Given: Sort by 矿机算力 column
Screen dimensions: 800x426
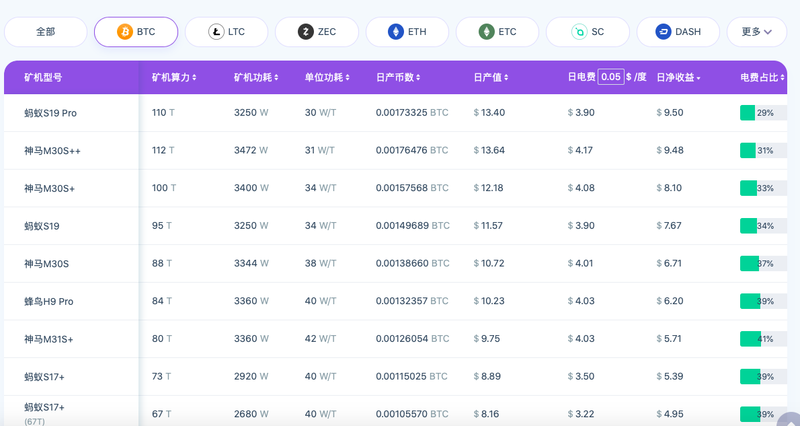Looking at the screenshot, I should point(174,78).
